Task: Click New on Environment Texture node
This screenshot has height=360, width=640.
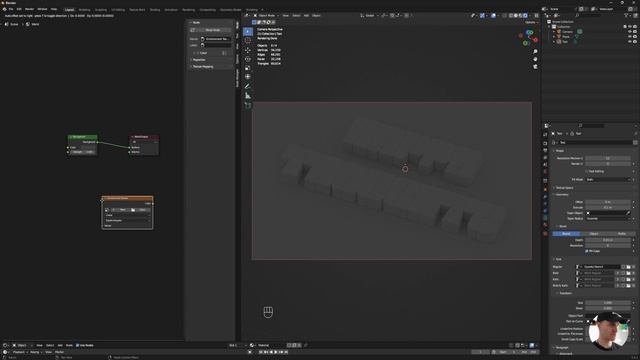Action: tap(121, 210)
